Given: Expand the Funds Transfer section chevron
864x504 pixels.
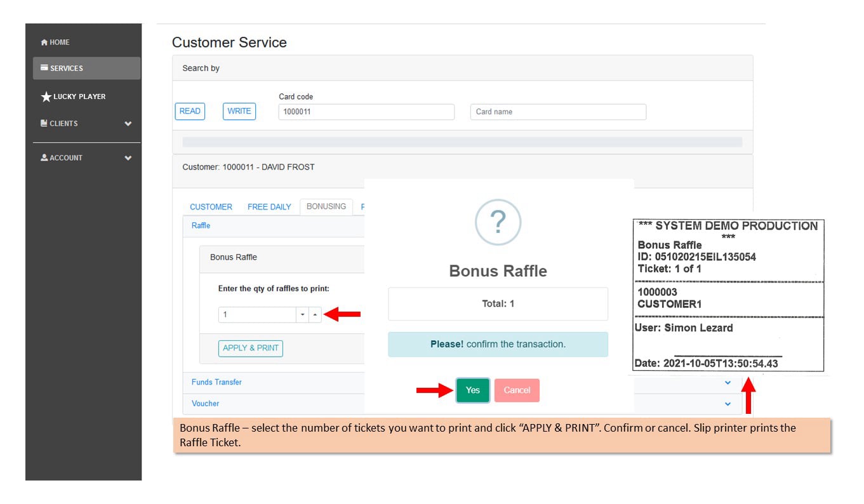Looking at the screenshot, I should (728, 383).
